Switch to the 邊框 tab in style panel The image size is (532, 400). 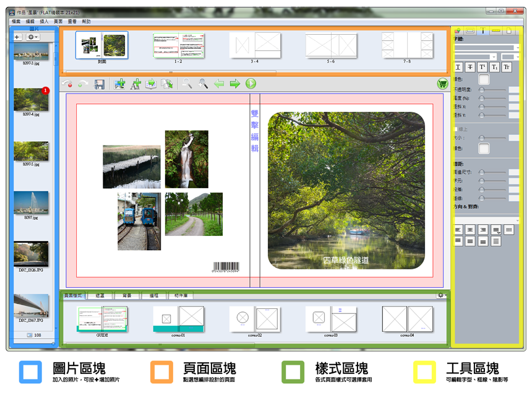tap(154, 296)
